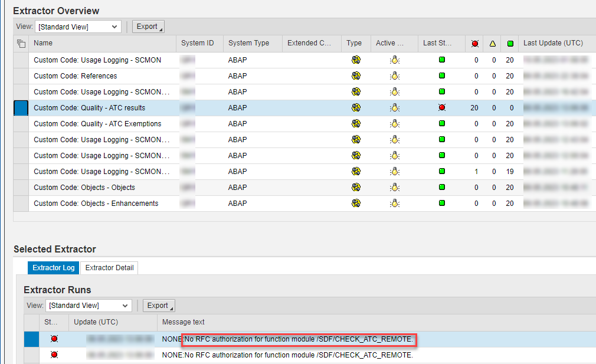Select the row selector of the highlighted extractor run

31,339
